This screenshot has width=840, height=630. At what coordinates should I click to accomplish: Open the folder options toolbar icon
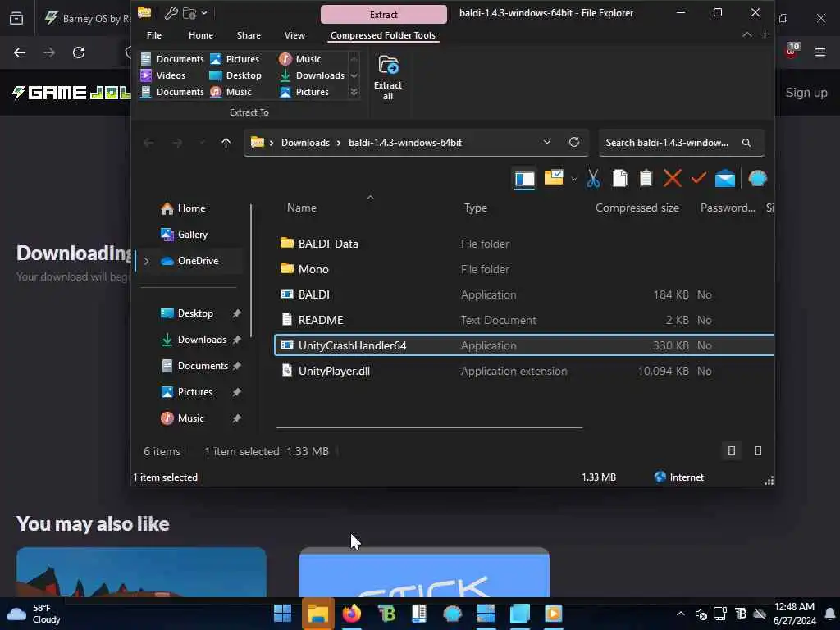(x=554, y=178)
